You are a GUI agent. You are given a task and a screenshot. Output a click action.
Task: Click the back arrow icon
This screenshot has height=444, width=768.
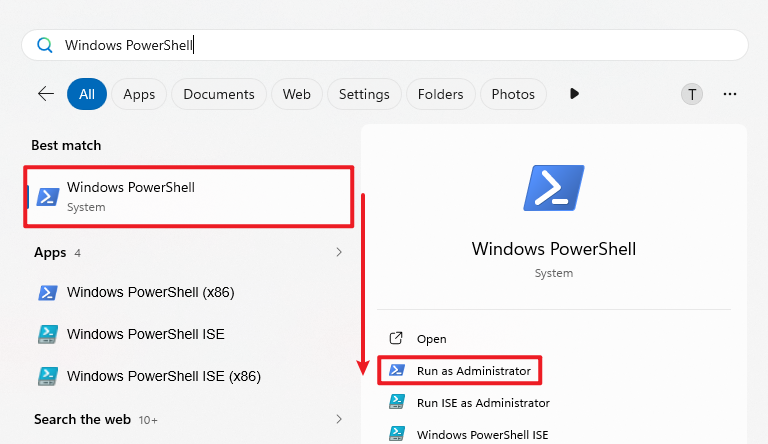pos(46,94)
